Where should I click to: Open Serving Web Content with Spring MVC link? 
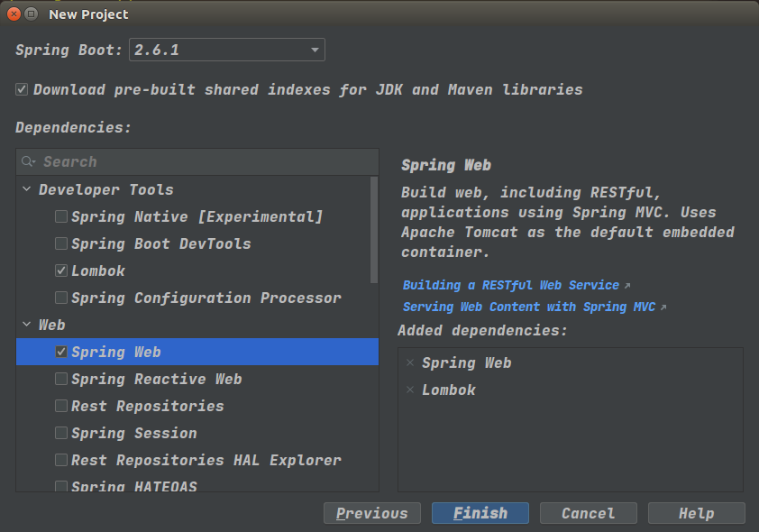(x=529, y=307)
